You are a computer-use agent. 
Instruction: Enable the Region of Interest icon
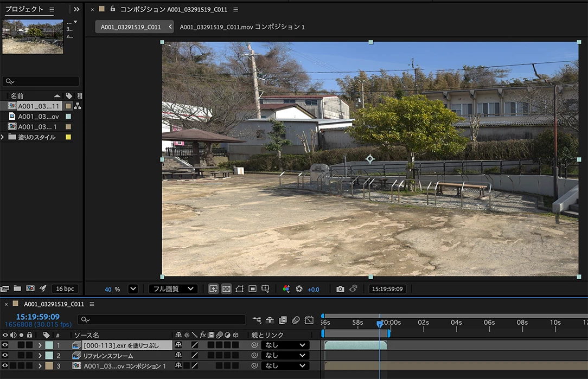click(x=252, y=288)
